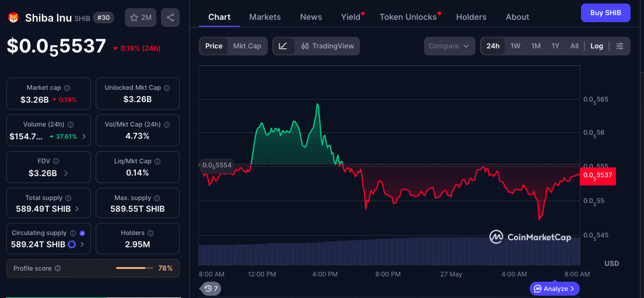Expand Total supply details chevron

point(77,209)
